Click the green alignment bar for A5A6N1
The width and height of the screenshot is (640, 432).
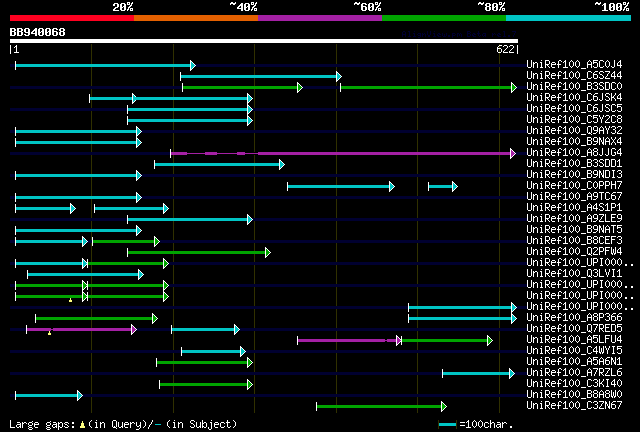[204, 363]
